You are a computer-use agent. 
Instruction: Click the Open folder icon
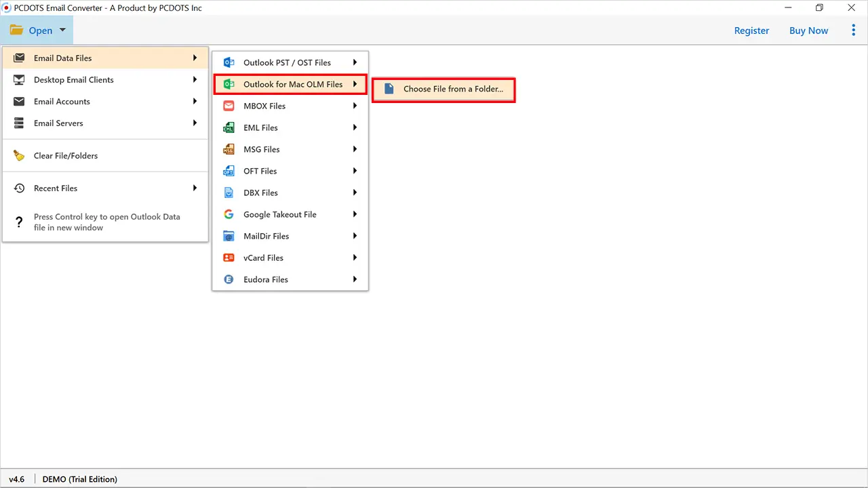click(16, 30)
